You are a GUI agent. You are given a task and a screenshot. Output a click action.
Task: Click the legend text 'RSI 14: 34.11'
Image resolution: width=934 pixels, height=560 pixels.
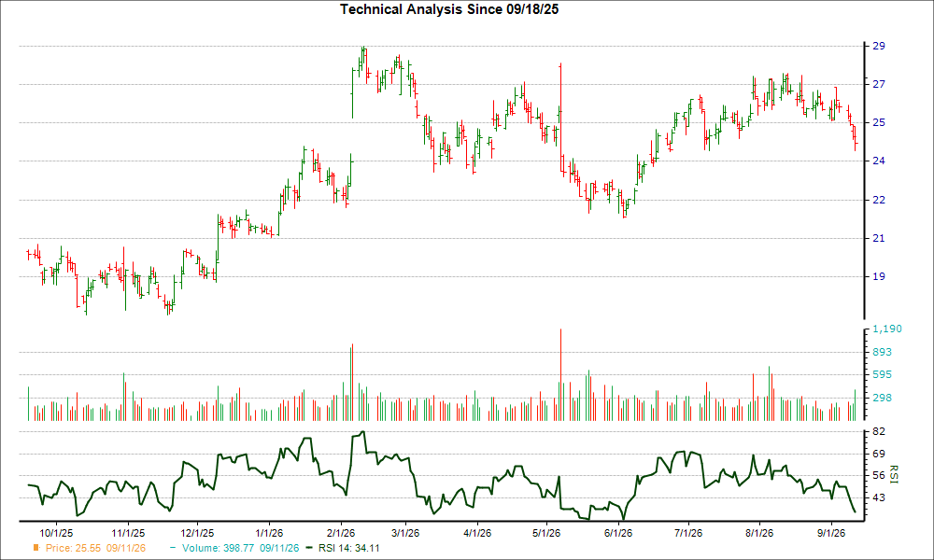(348, 548)
